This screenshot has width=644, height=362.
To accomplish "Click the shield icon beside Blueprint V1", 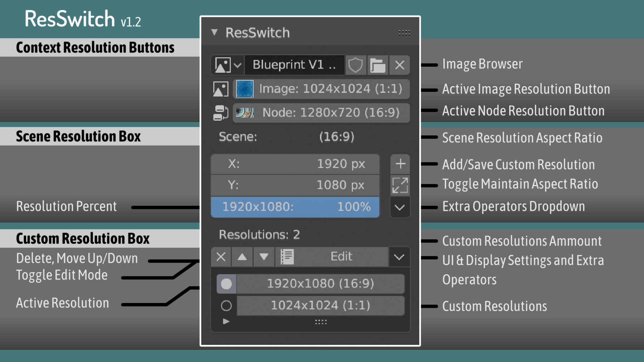I will pos(356,65).
